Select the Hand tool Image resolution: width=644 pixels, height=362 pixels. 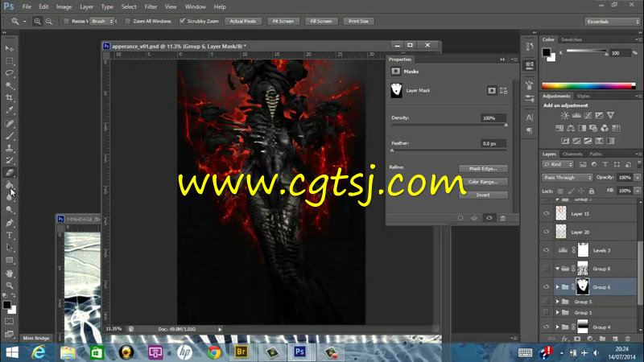point(9,273)
